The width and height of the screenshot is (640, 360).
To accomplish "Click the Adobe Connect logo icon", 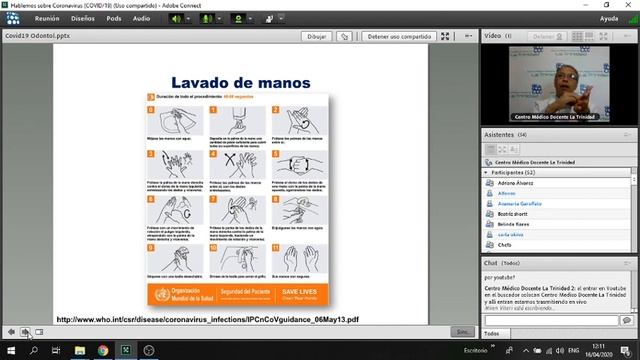I will tap(13, 19).
